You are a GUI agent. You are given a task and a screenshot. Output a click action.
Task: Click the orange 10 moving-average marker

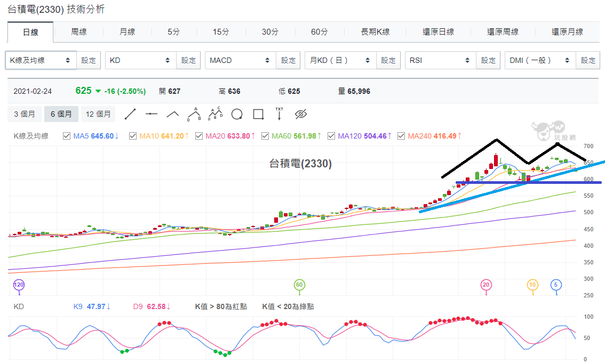click(x=532, y=285)
